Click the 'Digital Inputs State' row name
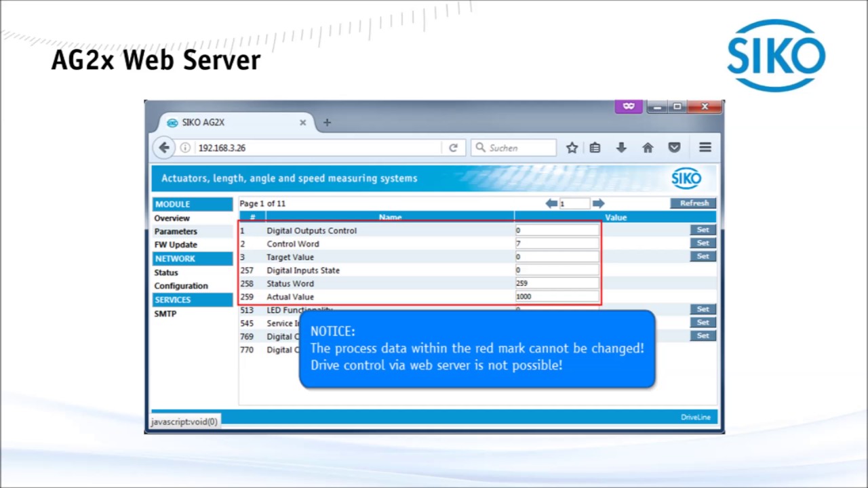Image resolution: width=868 pixels, height=488 pixels. 303,270
